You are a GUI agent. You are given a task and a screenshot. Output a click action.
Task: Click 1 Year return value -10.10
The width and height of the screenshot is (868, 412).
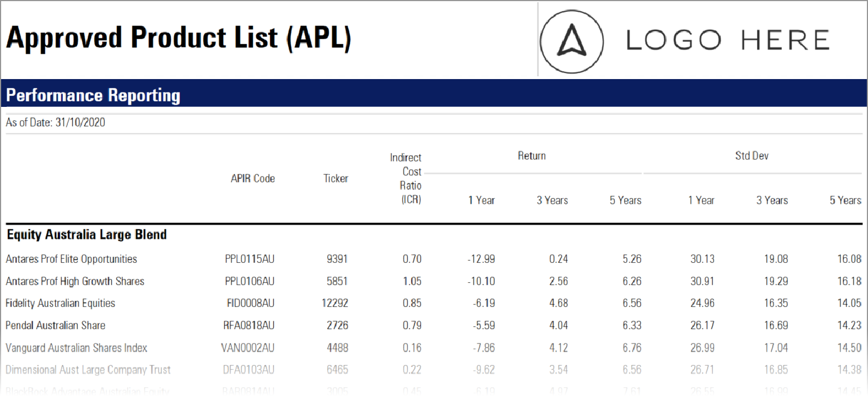[x=481, y=281]
